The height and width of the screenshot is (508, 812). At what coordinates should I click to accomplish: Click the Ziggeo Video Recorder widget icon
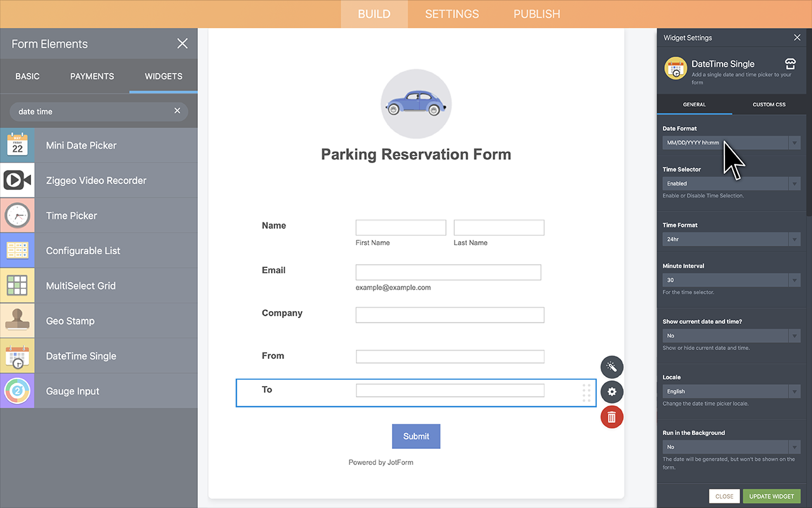coord(17,180)
